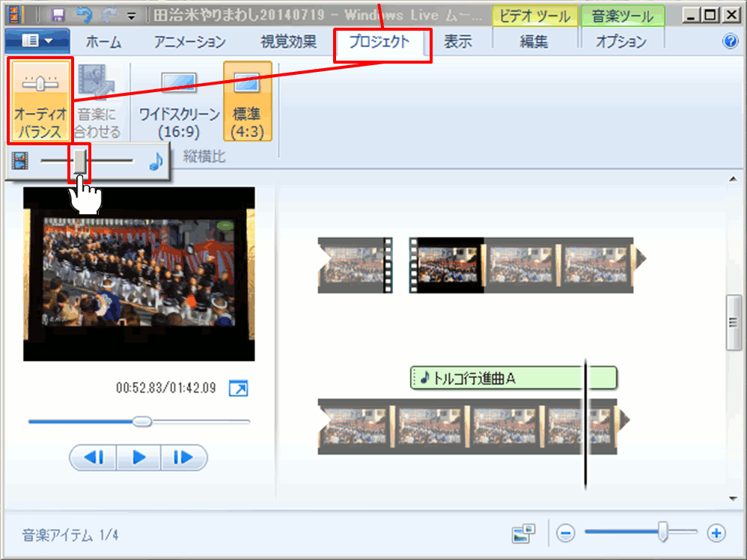Click the storyboard scroll down arrow
This screenshot has width=747, height=560.
734,498
